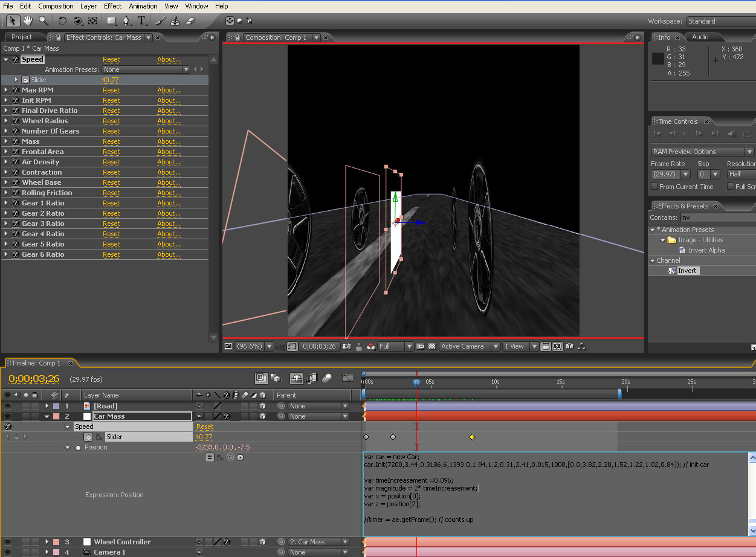Select the Pen tool
Viewport: 756px width, 557px height.
click(x=126, y=21)
